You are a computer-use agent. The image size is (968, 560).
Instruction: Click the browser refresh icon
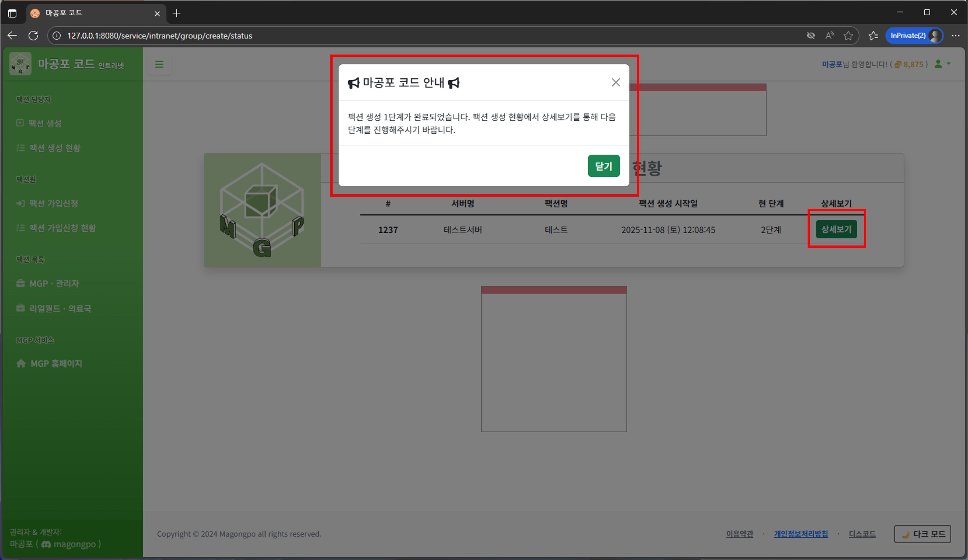click(x=33, y=36)
